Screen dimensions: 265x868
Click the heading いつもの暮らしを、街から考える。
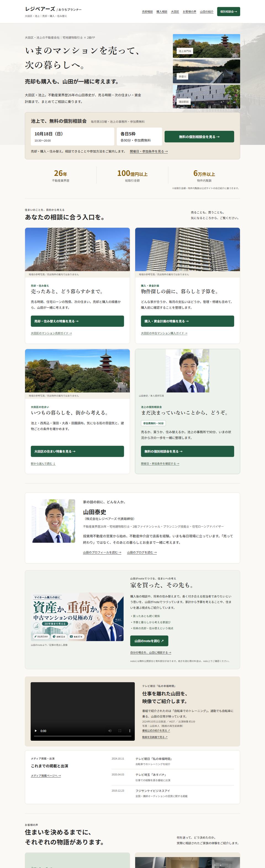coord(70,413)
